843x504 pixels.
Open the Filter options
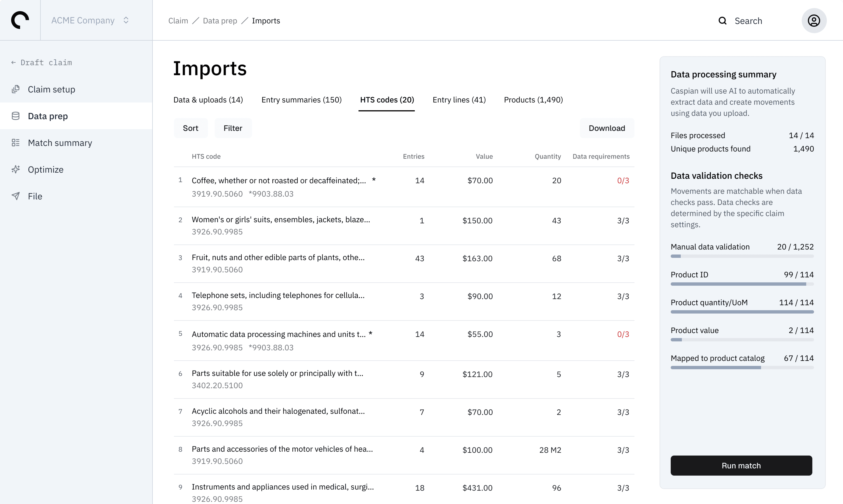[x=233, y=128]
